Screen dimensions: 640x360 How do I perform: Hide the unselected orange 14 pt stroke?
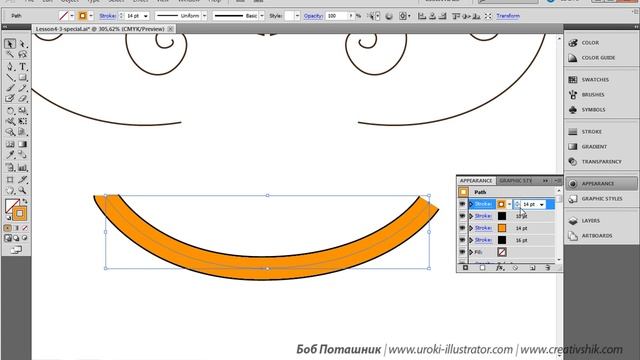(462, 228)
